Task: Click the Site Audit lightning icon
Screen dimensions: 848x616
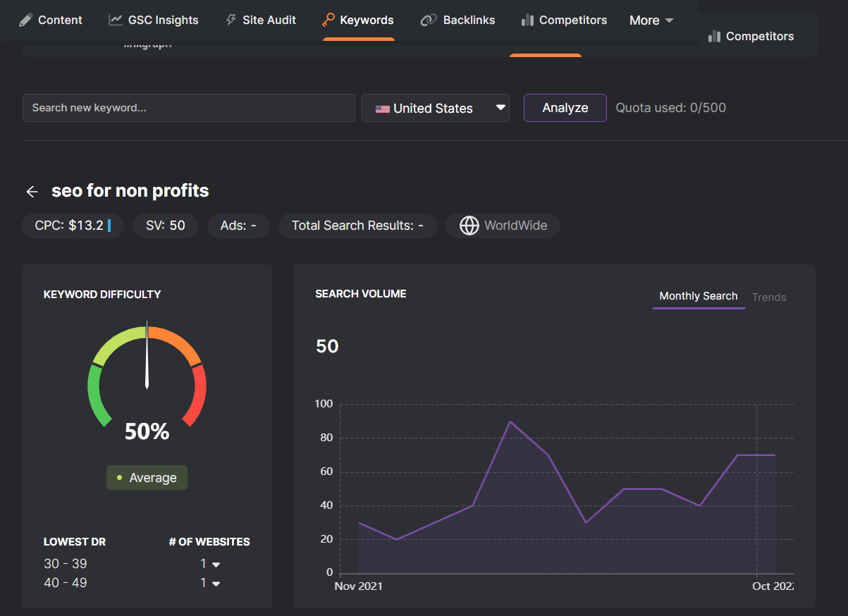Action: (231, 20)
